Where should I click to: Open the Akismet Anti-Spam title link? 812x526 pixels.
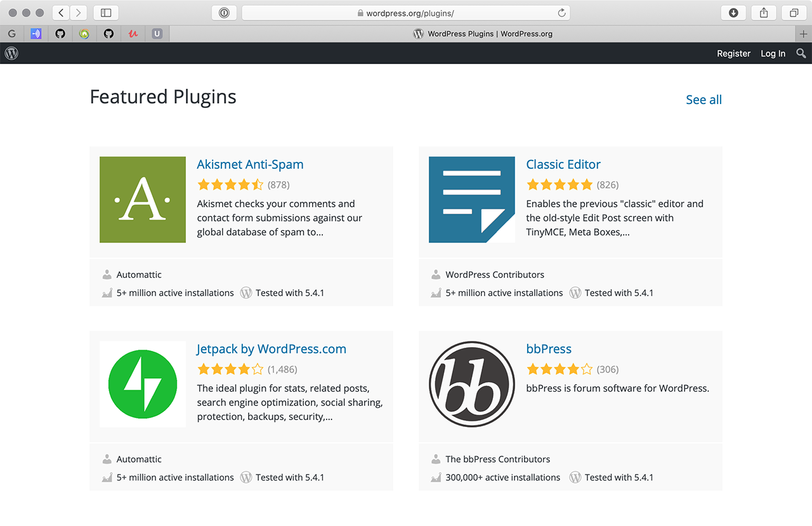click(250, 164)
